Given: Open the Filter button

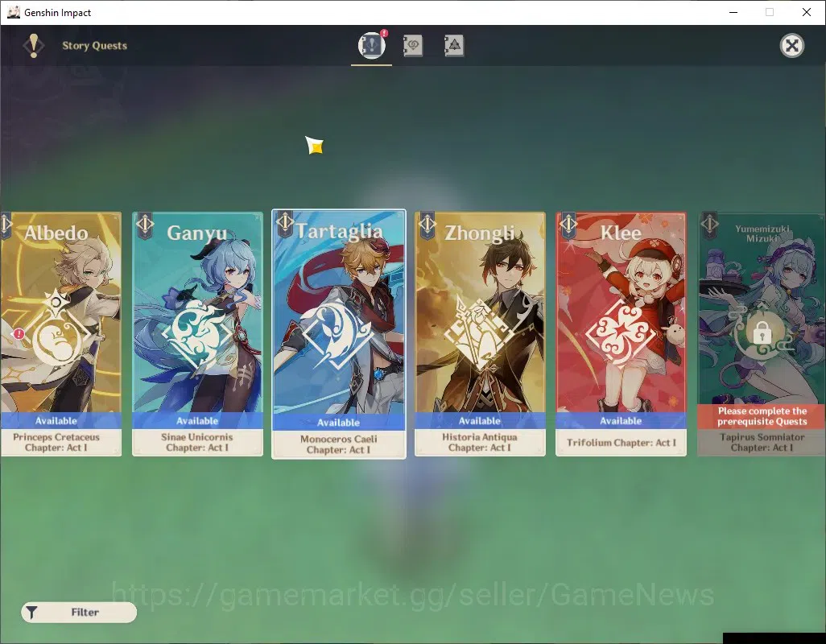Looking at the screenshot, I should coord(79,613).
